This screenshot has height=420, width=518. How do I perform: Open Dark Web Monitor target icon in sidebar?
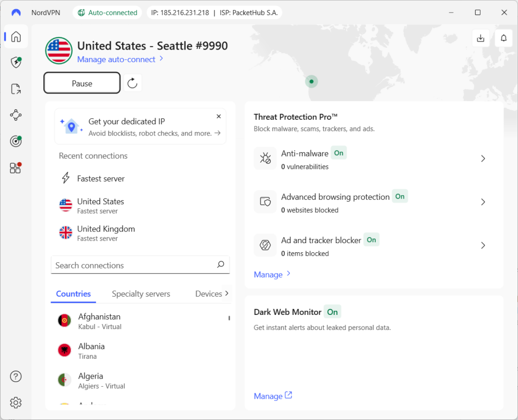16,142
